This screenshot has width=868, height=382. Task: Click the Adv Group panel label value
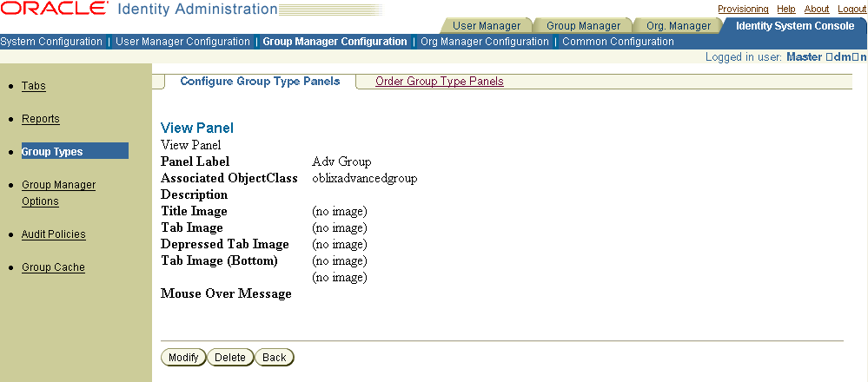tap(341, 162)
